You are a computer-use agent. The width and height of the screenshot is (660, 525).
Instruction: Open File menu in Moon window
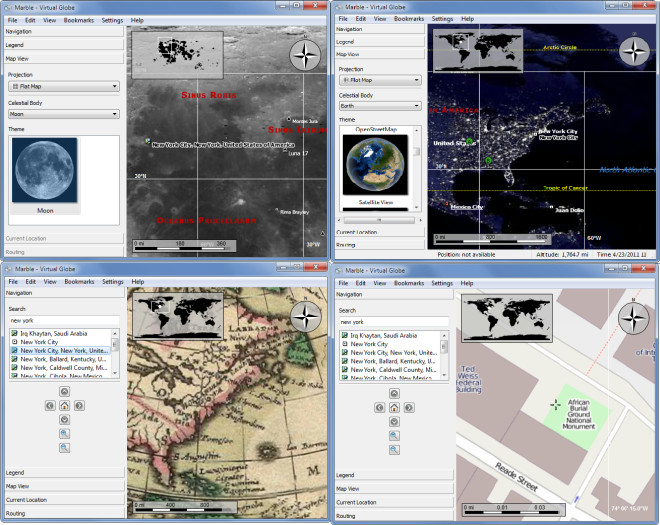pos(13,20)
